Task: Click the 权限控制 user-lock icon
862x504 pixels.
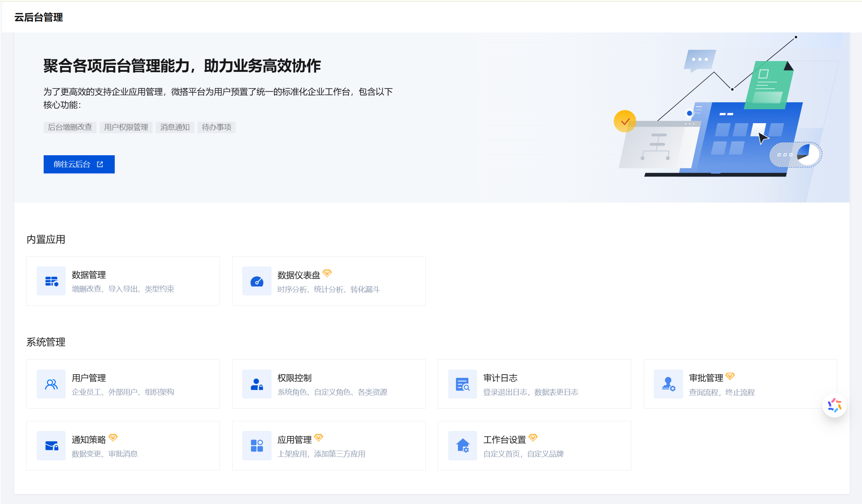Action: 257,384
